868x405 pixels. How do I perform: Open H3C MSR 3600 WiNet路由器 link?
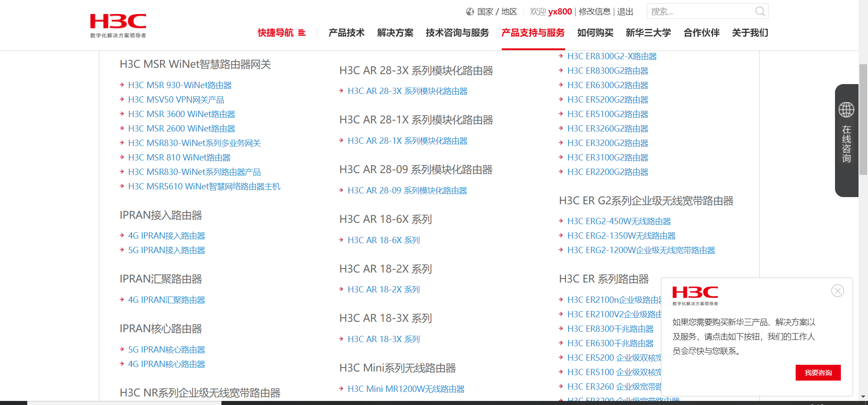pyautogui.click(x=182, y=114)
